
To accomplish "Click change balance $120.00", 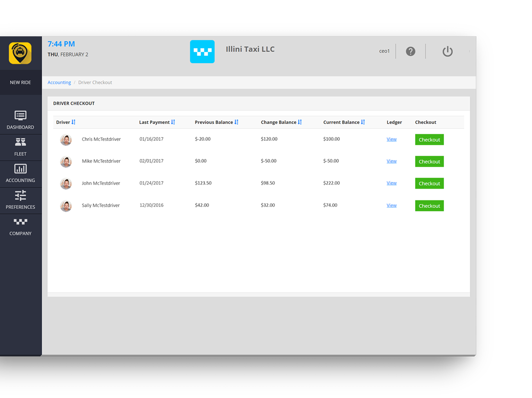I will [269, 139].
